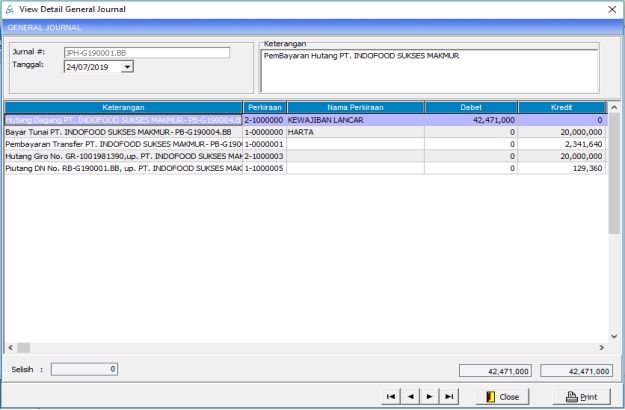
Task: Click the Jurnal # input field
Action: 146,52
